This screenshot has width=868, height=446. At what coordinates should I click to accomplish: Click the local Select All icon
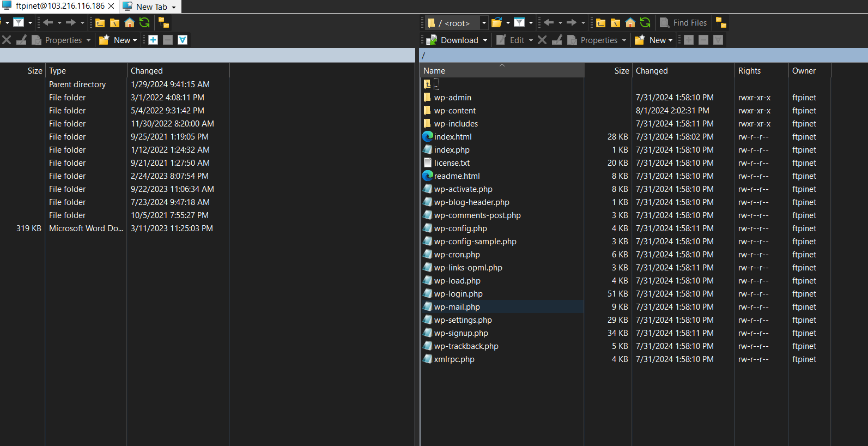pos(183,40)
